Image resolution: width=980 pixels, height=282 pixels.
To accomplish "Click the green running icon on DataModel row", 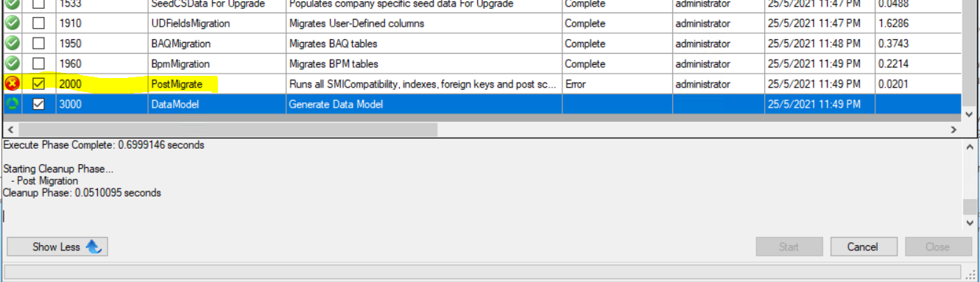I will click(12, 105).
